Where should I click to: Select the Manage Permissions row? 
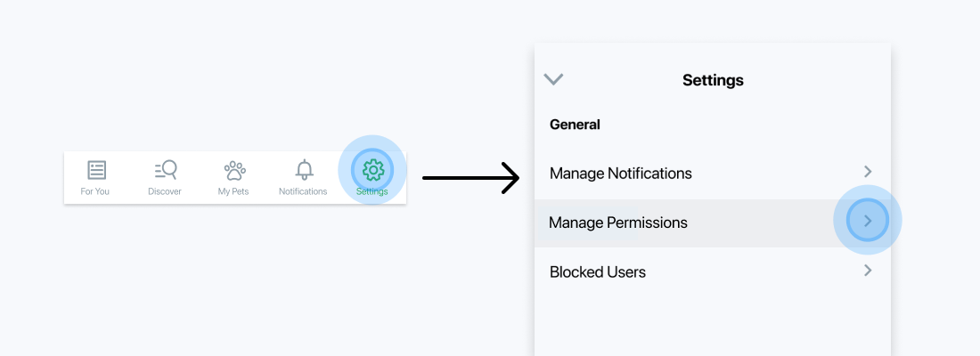(618, 222)
